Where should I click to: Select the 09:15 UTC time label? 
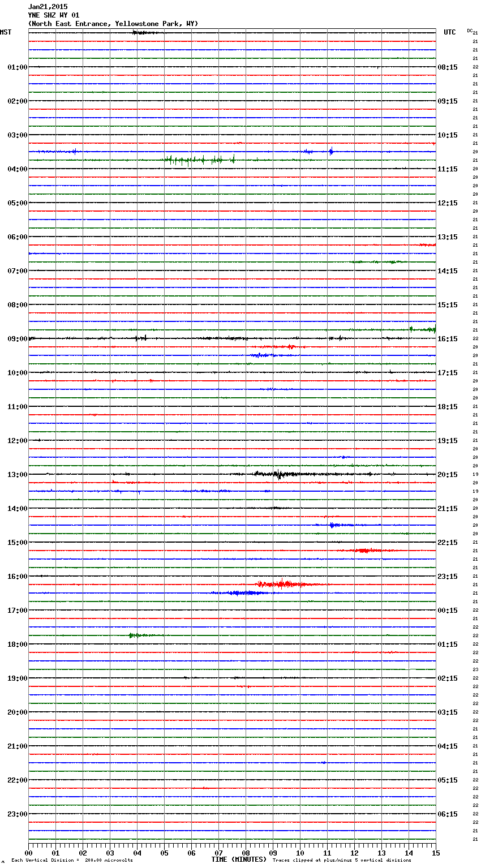(448, 101)
